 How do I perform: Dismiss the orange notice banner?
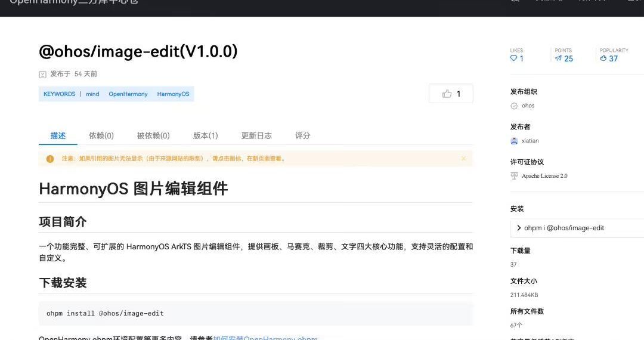point(463,158)
